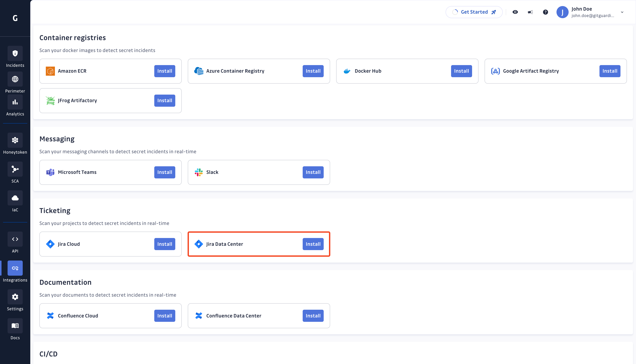
Task: Install the Jira Cloud integration
Action: [164, 244]
